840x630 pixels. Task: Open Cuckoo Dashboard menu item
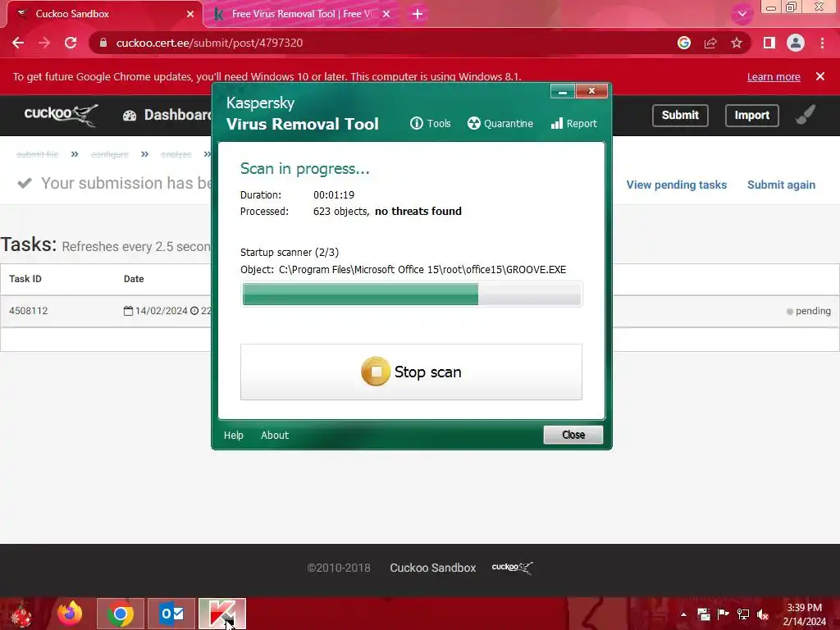point(167,115)
